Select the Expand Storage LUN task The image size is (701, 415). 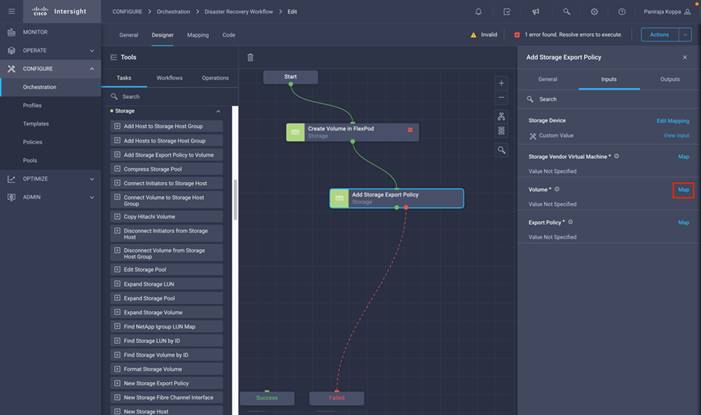(166, 284)
